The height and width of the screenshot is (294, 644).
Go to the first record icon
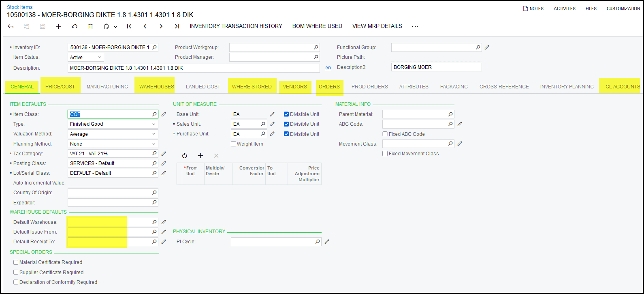[129, 26]
